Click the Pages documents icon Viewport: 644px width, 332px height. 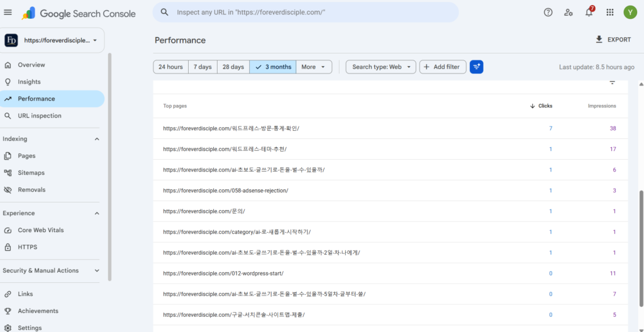pos(8,156)
